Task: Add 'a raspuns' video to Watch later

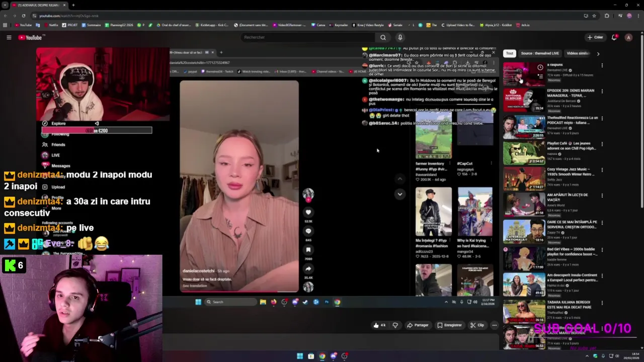Action: 540,67
